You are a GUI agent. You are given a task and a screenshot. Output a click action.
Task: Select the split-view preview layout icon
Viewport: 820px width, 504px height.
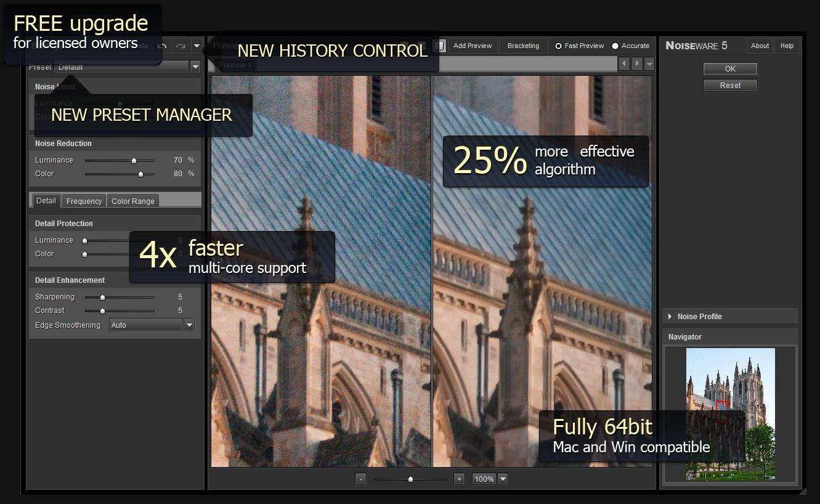point(440,46)
